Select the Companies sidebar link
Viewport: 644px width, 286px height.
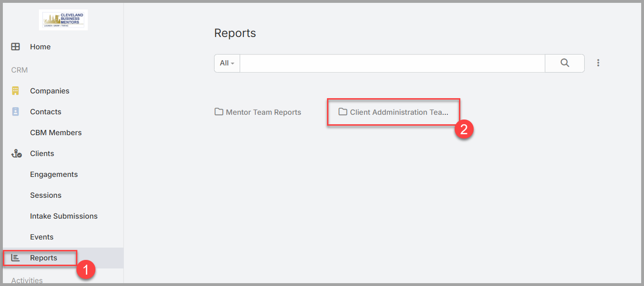click(50, 91)
